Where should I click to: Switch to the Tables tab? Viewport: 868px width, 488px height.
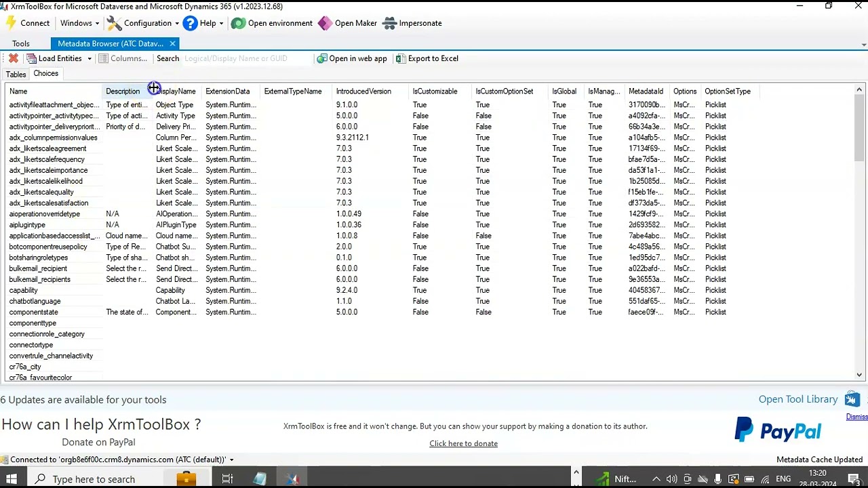tap(16, 75)
